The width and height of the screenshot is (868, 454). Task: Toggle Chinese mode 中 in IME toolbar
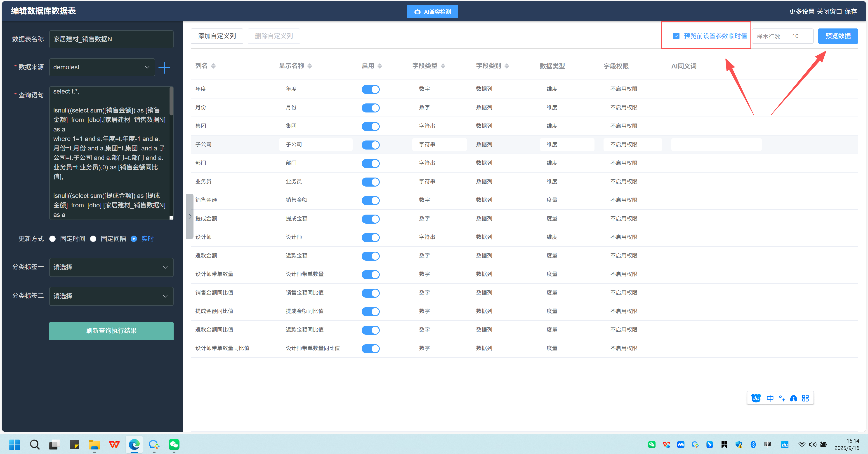coord(770,398)
